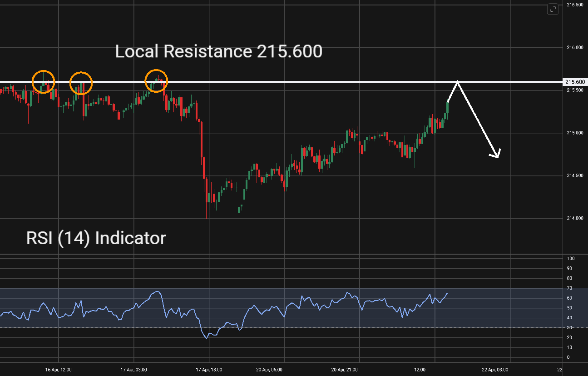This screenshot has height=376, width=588.
Task: Select the 216.000 price scale label
Action: coord(575,47)
